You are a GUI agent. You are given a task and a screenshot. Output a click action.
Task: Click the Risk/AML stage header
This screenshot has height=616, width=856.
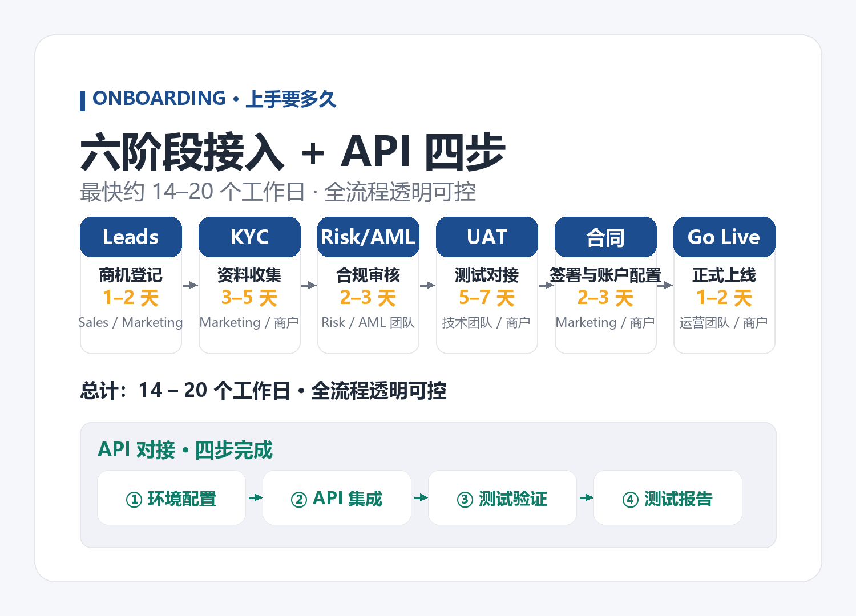(368, 237)
